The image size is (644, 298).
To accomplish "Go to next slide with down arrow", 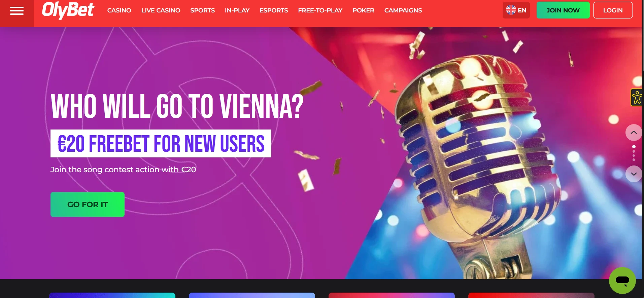I will [x=634, y=174].
